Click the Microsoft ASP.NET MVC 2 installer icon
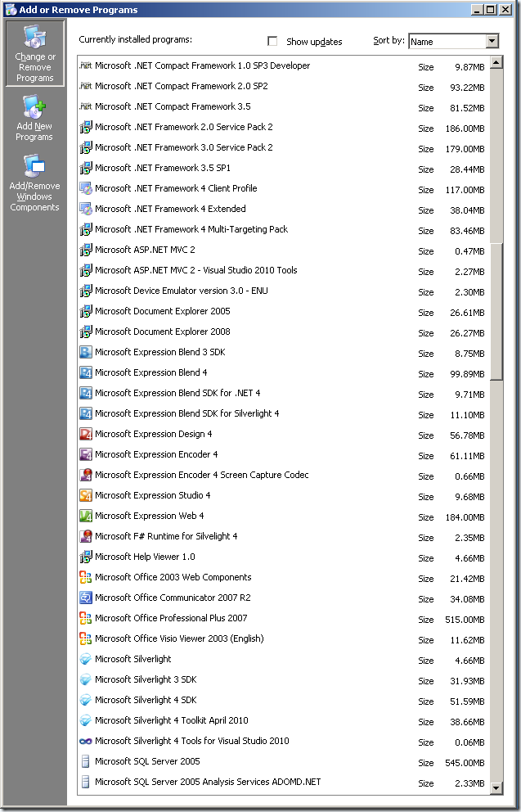The width and height of the screenshot is (521, 812). (85, 250)
